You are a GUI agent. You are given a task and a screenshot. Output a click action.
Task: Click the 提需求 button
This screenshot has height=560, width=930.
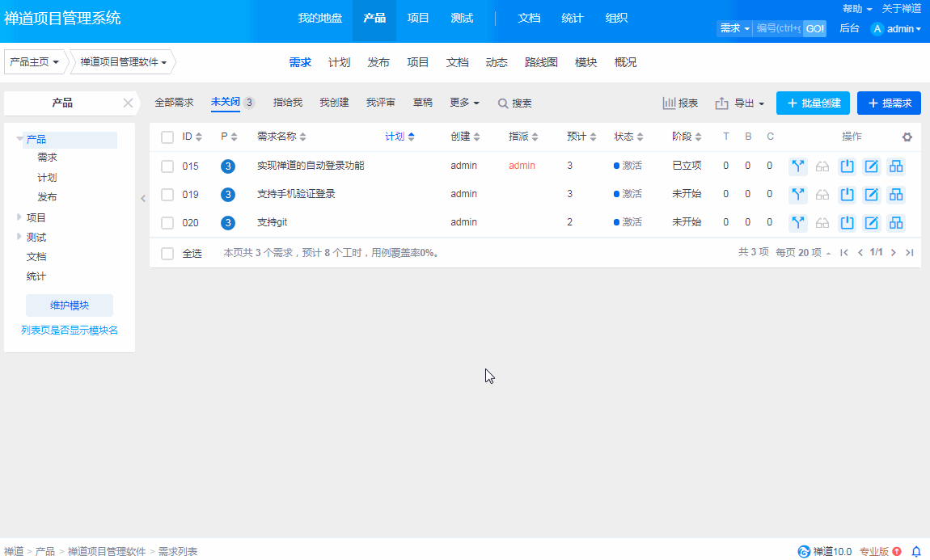(x=889, y=103)
